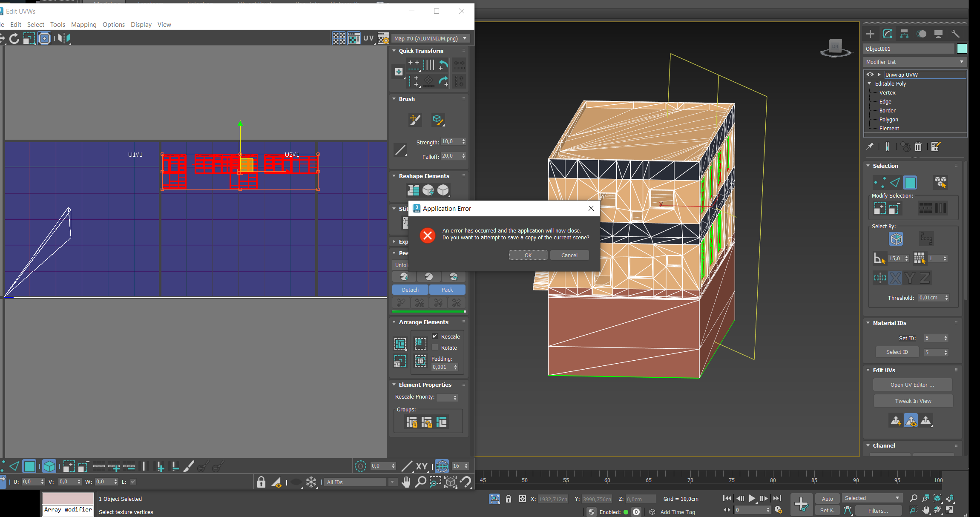This screenshot has height=517, width=980.
Task: Select the Paint Movement brush icon
Action: [x=415, y=120]
